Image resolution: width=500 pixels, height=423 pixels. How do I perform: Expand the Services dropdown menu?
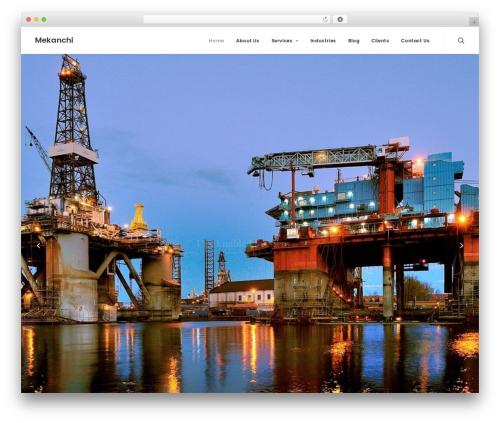click(x=285, y=41)
